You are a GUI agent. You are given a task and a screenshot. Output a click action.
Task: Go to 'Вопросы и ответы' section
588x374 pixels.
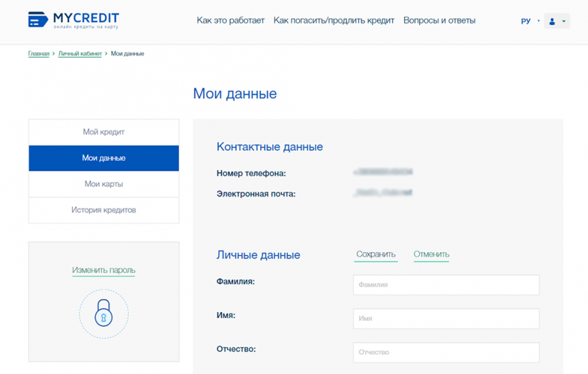click(x=439, y=21)
